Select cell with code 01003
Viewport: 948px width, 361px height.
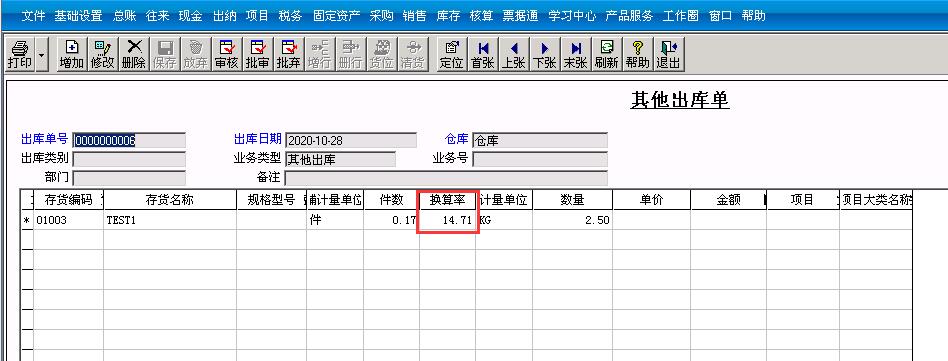68,220
